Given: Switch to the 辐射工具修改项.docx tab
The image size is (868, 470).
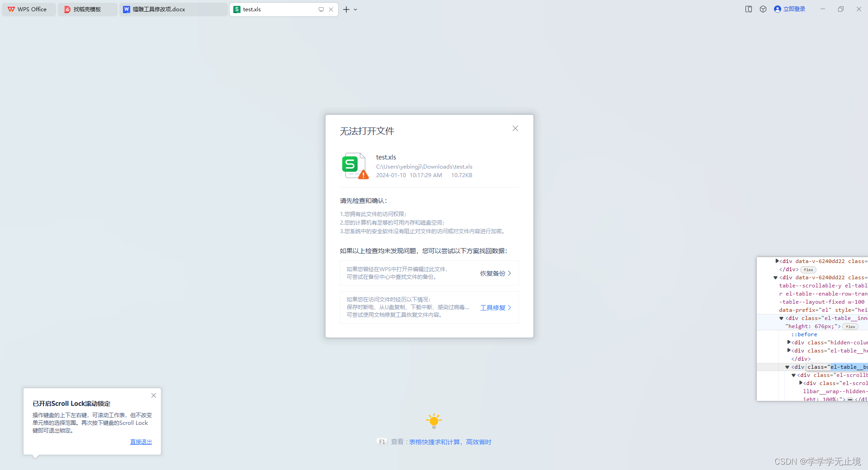Looking at the screenshot, I should pyautogui.click(x=174, y=9).
